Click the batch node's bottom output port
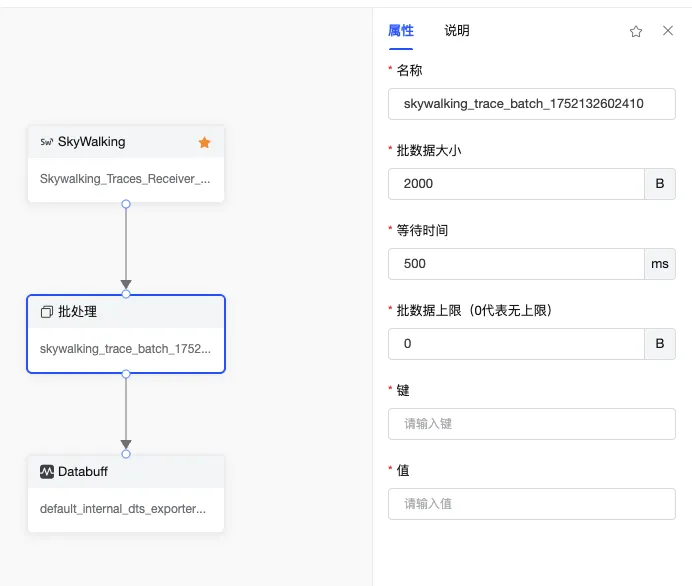The width and height of the screenshot is (692, 586). click(x=126, y=374)
